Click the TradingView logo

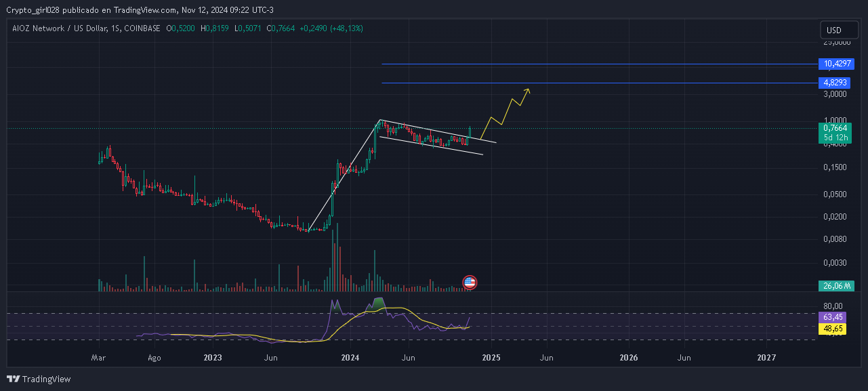point(39,379)
